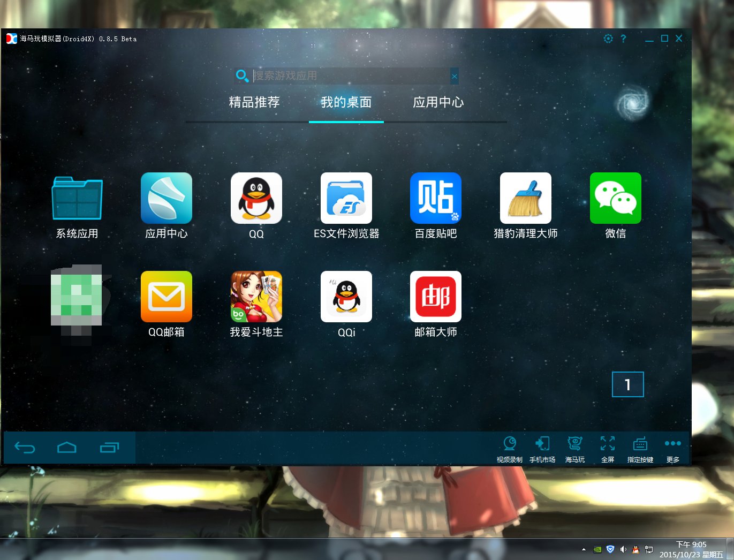
Task: Open 微信 WeChat app
Action: 616,198
